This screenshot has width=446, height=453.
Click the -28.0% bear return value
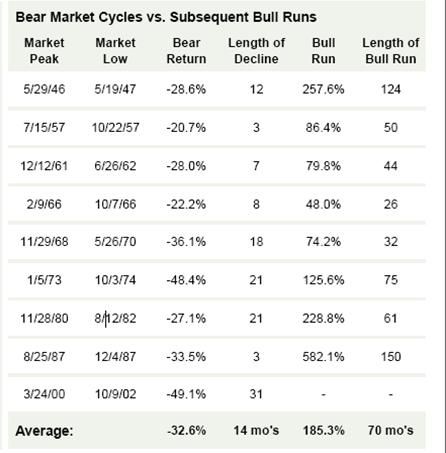click(186, 166)
